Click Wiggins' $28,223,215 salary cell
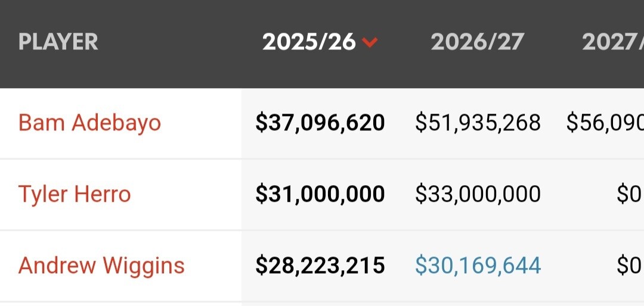Viewport: 644px width, 306px height. click(x=320, y=266)
